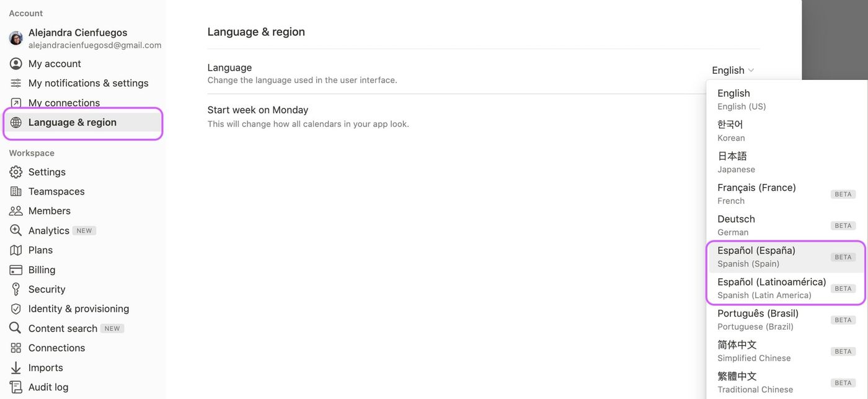
Task: Click the My account person icon
Action: (x=16, y=64)
